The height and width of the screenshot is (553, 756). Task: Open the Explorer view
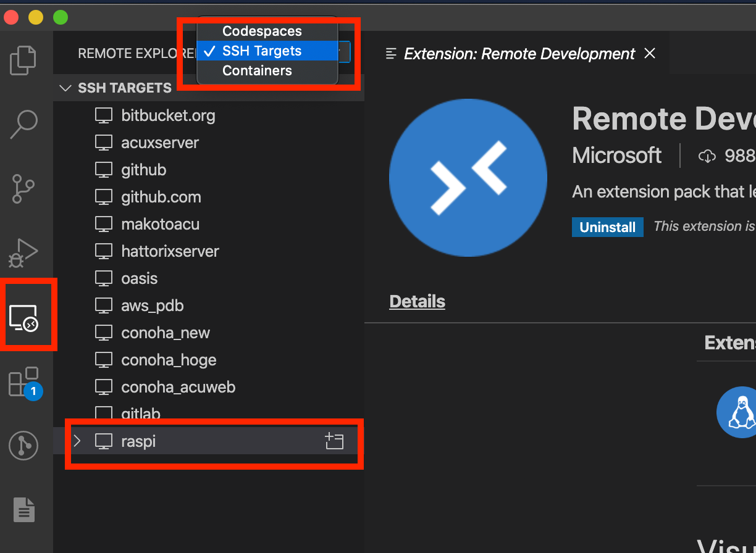click(x=23, y=60)
